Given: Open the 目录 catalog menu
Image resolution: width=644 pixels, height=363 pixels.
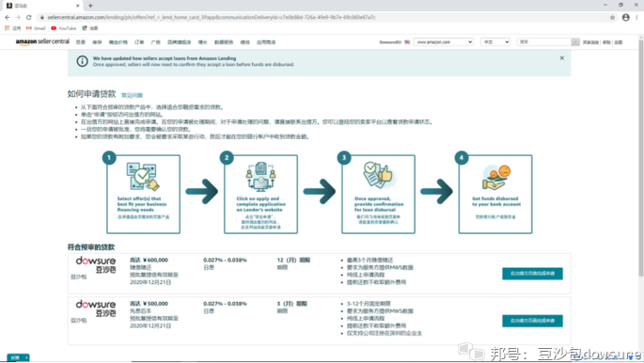Looking at the screenshot, I should (x=81, y=42).
